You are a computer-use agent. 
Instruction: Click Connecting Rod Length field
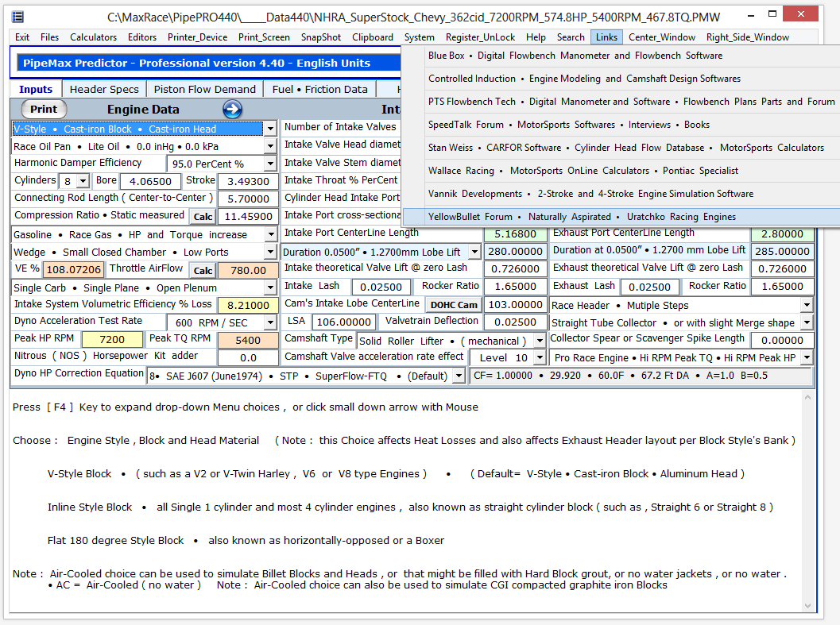tap(248, 199)
